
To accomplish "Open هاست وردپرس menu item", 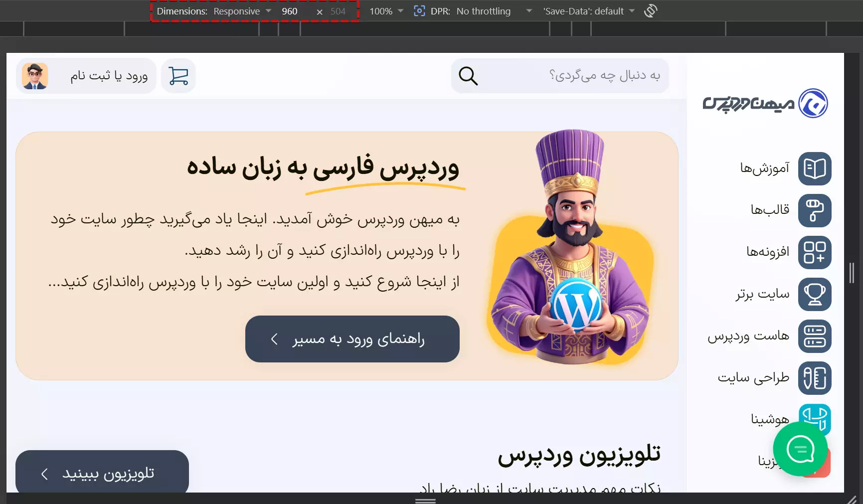I will coord(748,336).
